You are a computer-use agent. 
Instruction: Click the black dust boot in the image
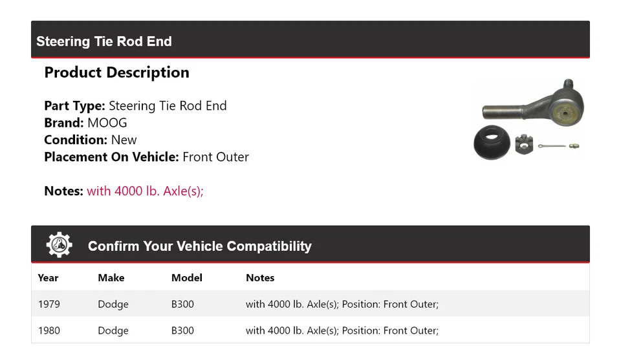click(492, 142)
